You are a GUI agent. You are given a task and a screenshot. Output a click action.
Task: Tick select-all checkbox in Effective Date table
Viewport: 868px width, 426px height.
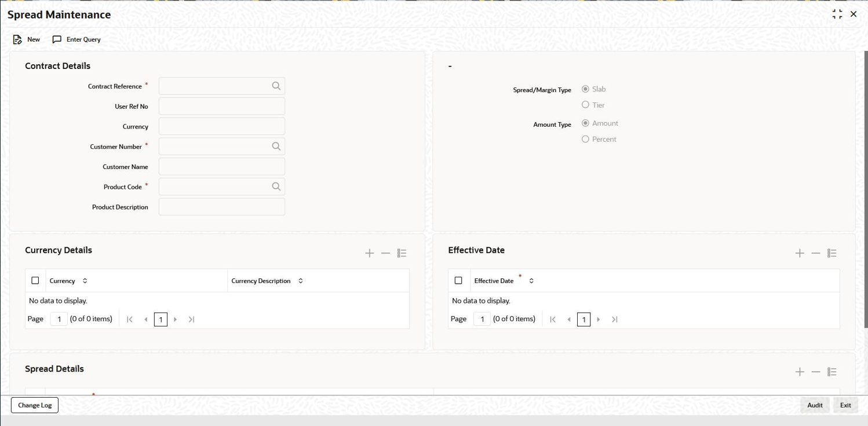(458, 281)
